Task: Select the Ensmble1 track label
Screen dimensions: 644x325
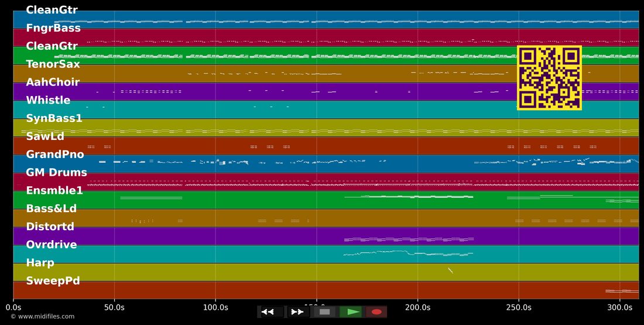Action: (54, 191)
